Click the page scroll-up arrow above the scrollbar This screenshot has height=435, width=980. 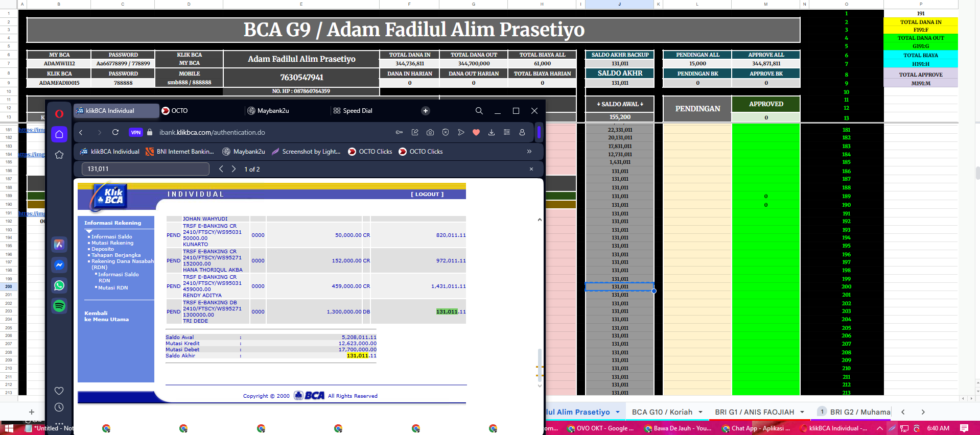540,220
